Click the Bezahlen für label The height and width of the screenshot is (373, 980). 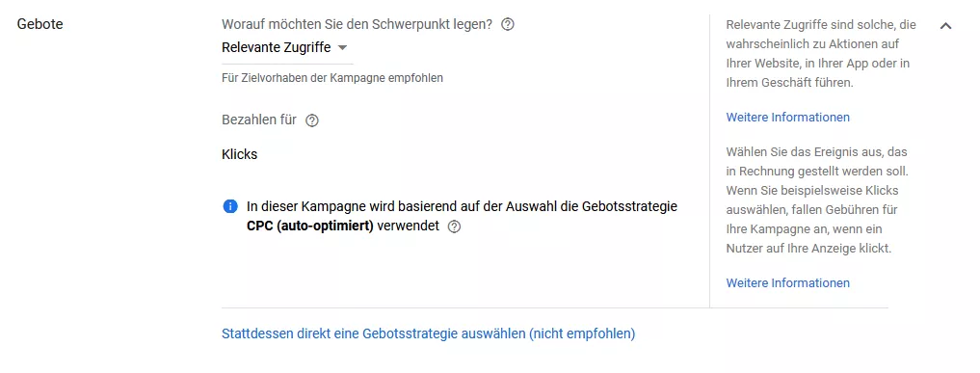[259, 120]
